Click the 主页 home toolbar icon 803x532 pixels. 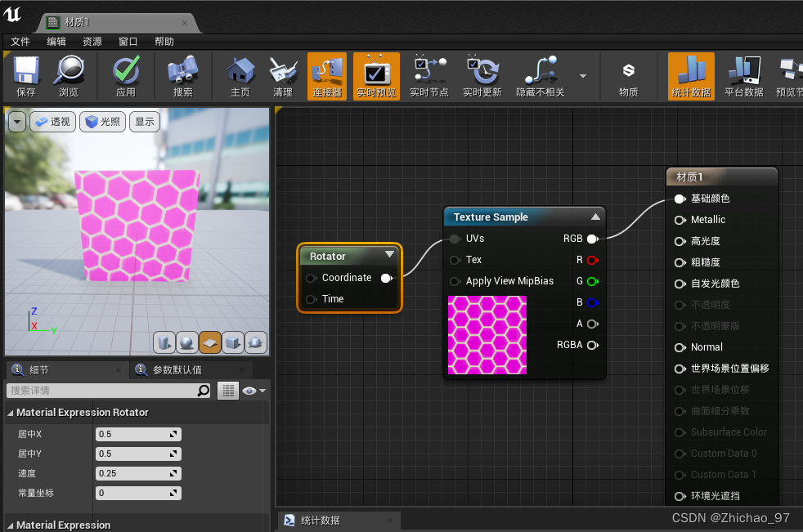click(x=240, y=76)
